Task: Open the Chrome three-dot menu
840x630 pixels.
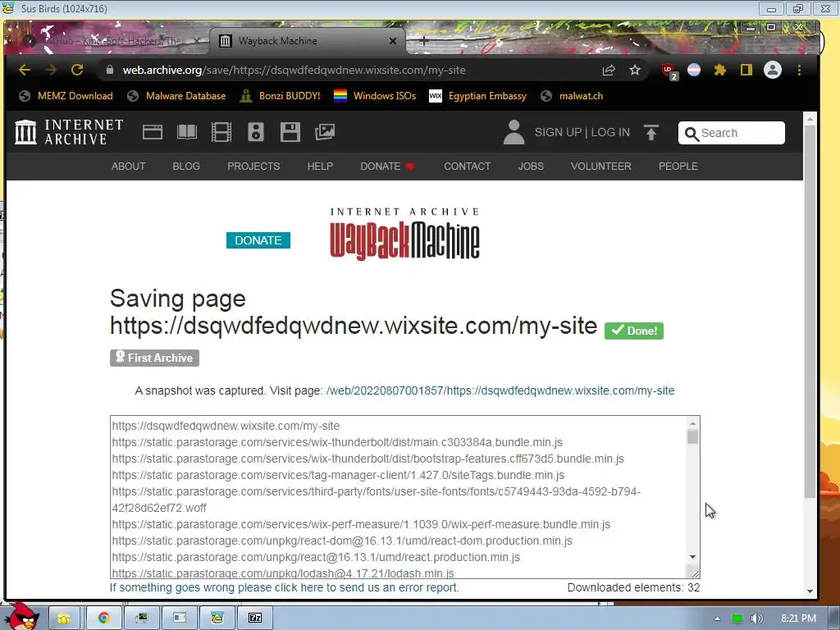Action: coord(799,71)
